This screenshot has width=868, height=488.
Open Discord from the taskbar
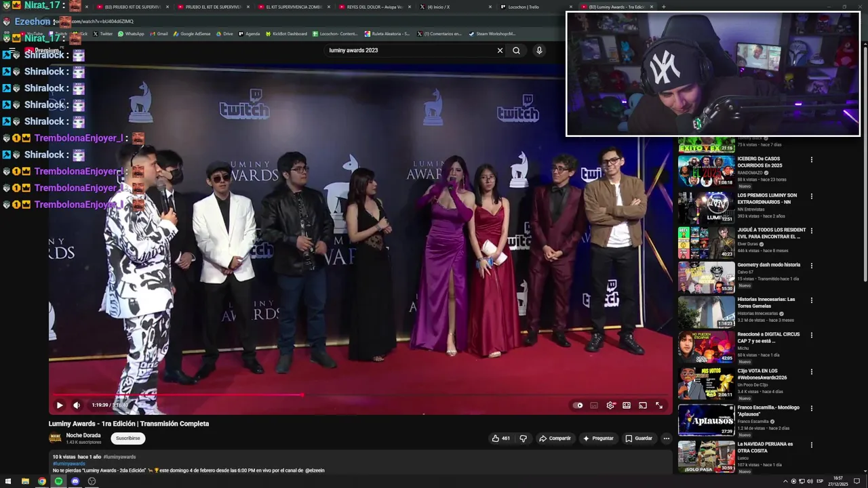(x=75, y=481)
